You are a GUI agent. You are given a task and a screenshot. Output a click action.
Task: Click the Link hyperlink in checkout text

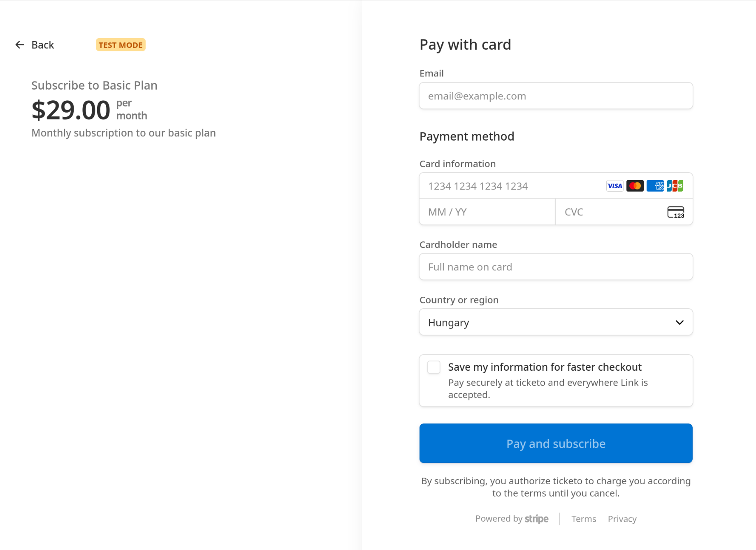tap(629, 382)
